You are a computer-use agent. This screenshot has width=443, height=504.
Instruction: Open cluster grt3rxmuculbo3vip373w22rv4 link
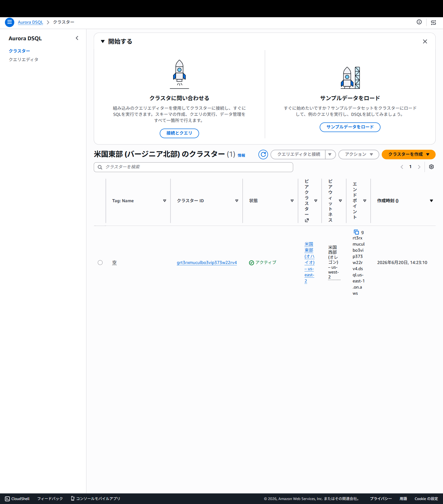click(207, 262)
